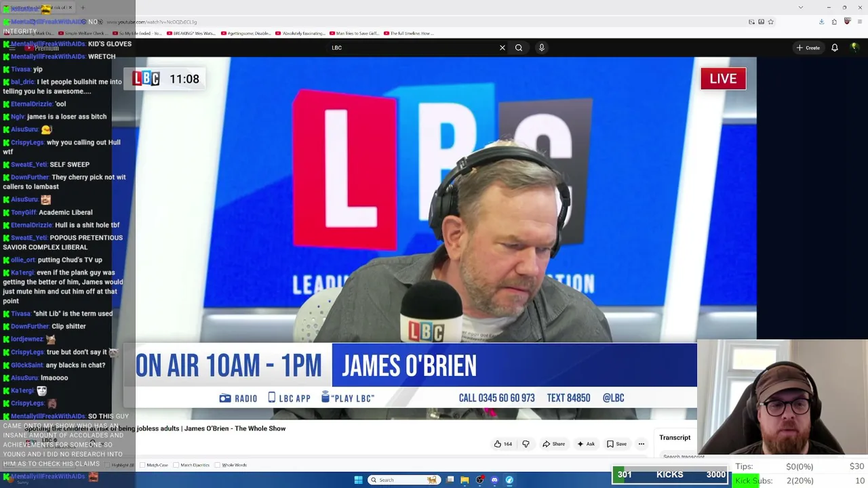
Task: Open more actions ellipsis below video
Action: click(x=642, y=444)
